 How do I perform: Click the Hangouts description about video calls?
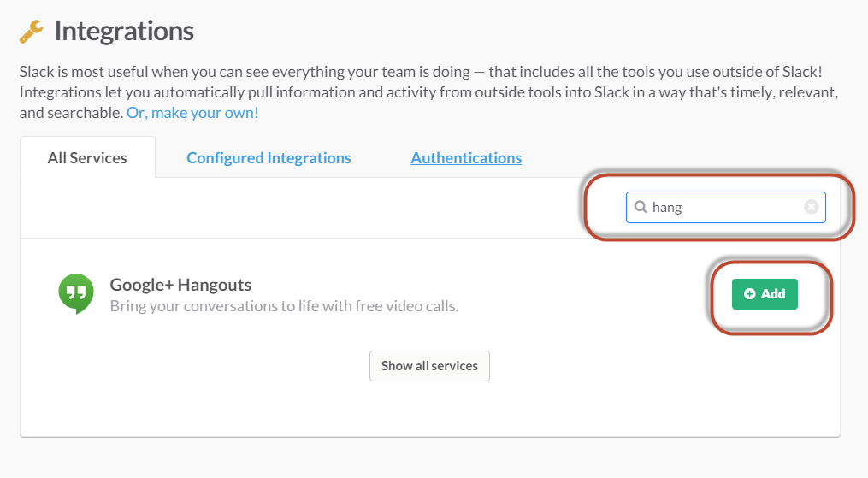284,305
